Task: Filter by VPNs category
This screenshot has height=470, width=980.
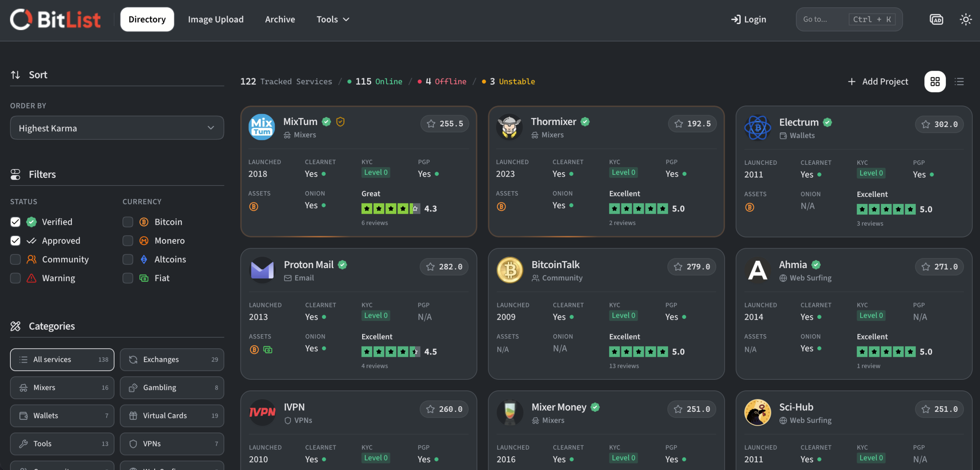Action: coord(172,444)
